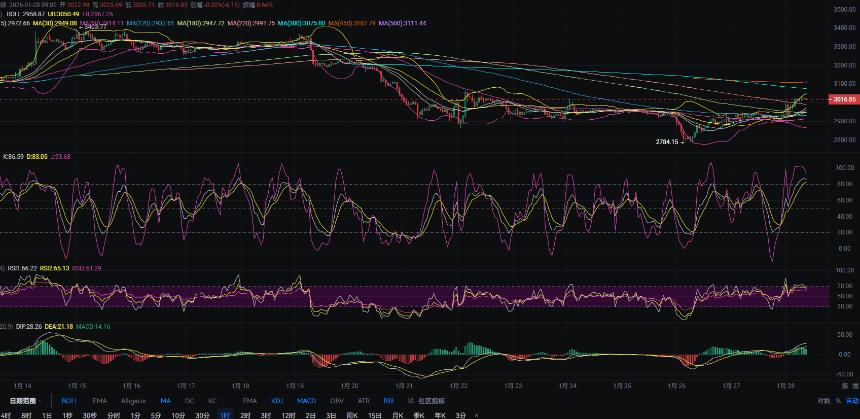Toggle the OBV sub-indicator
This screenshot has width=860, height=419.
337,401
